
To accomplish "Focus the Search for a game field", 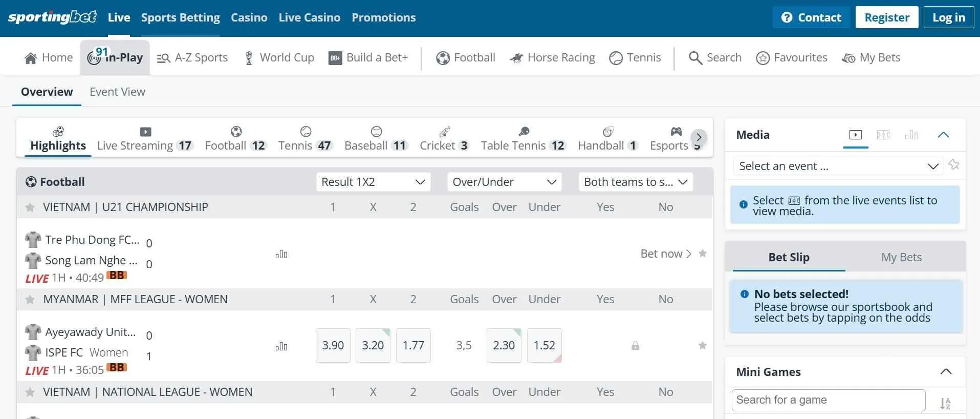I will coord(829,400).
